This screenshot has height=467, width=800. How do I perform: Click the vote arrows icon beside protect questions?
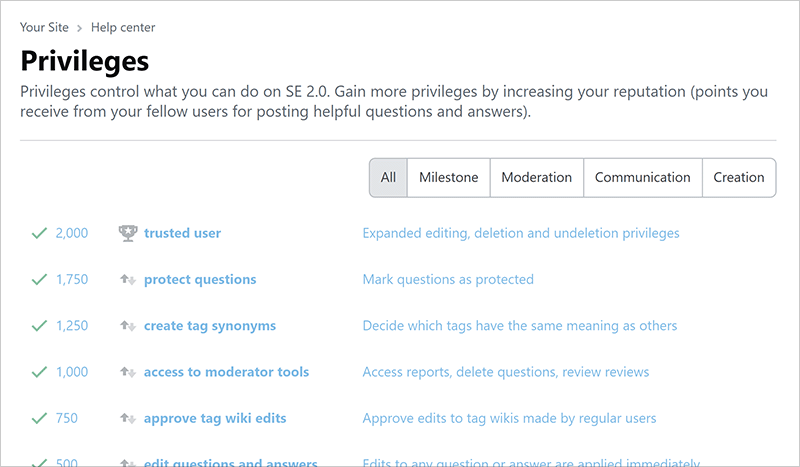127,280
